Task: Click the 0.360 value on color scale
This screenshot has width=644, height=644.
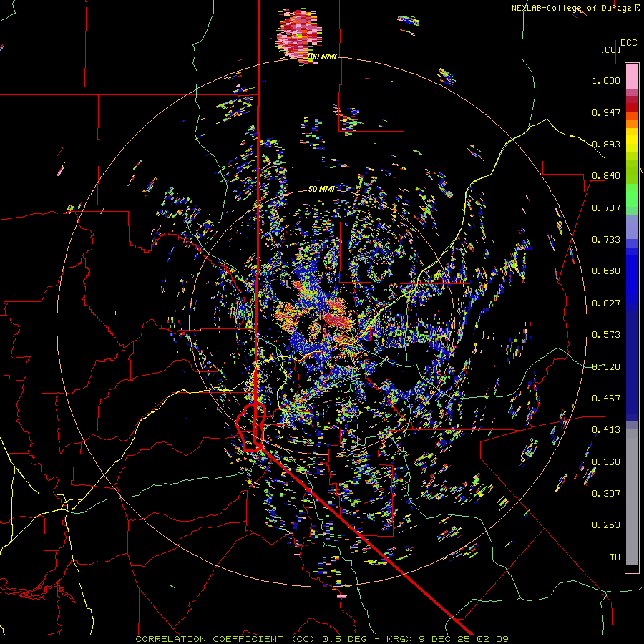Action: (x=606, y=462)
